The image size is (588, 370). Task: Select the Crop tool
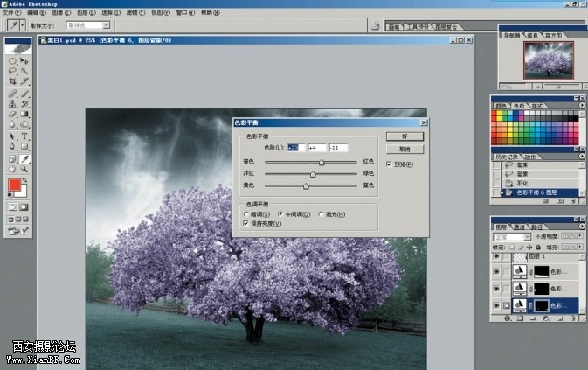tap(13, 81)
